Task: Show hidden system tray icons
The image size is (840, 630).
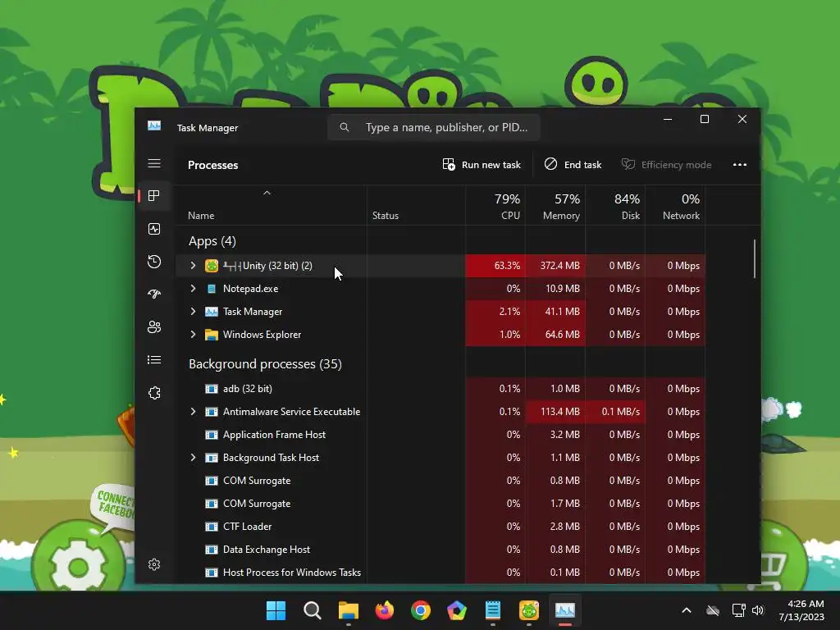Action: tap(687, 610)
